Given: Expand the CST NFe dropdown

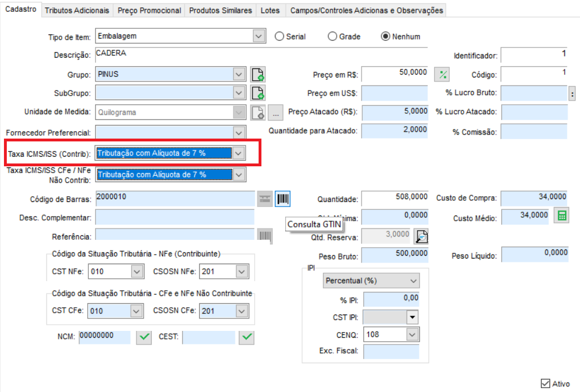Looking at the screenshot, I should click(137, 272).
